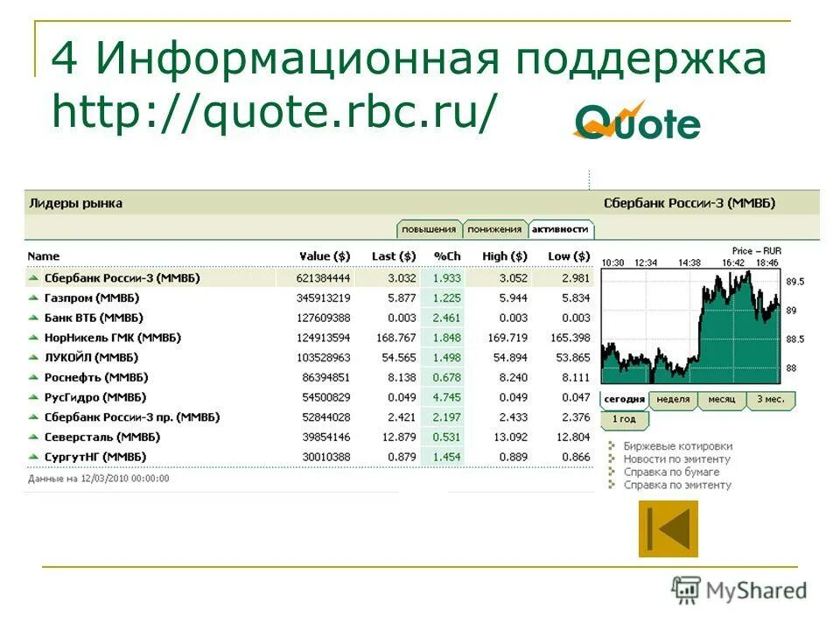Click green up arrow beside Газпром (ММВБ)

pos(33,297)
